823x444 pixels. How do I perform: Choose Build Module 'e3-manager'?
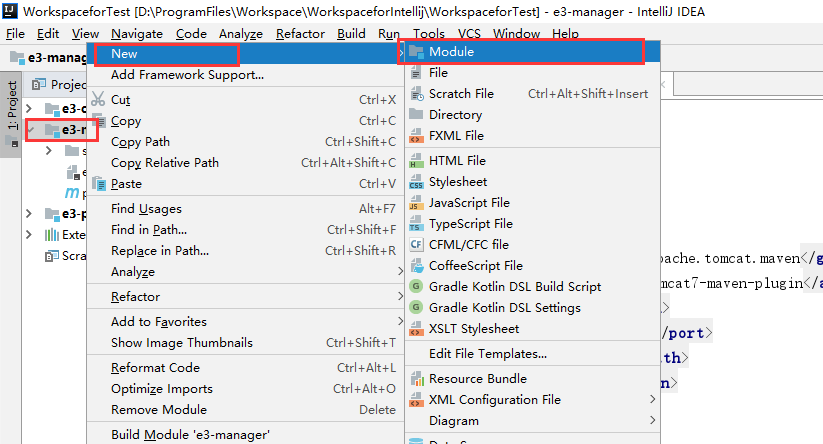point(245,435)
